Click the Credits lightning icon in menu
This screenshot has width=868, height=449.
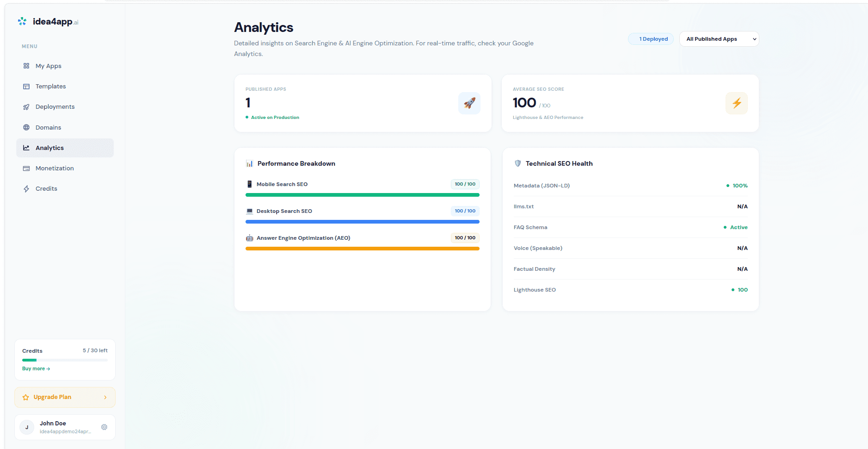(x=26, y=189)
